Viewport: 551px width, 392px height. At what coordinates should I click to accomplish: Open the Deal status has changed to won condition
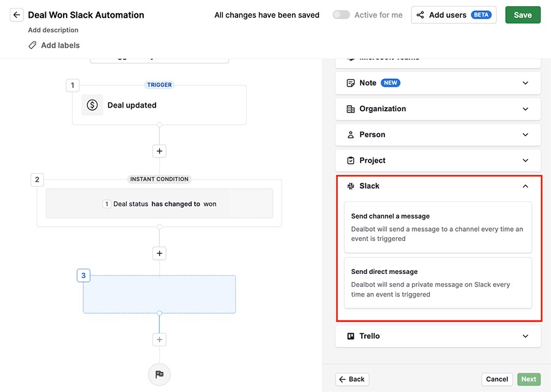pos(159,204)
